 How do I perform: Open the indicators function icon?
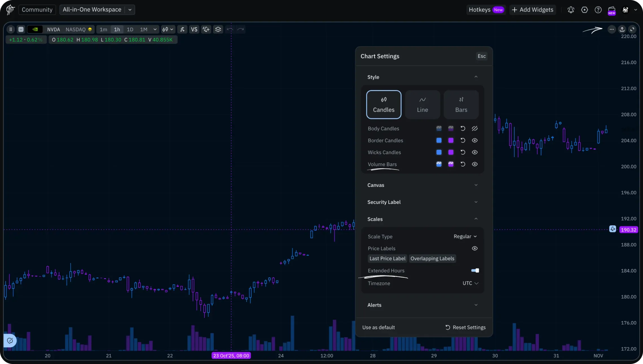pos(182,29)
